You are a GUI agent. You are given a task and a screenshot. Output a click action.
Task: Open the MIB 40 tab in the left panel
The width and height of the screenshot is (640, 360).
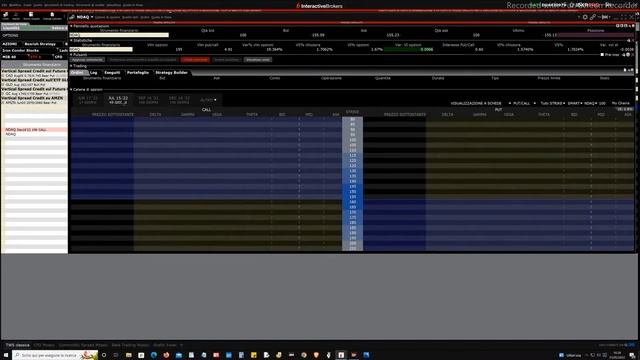pos(9,57)
